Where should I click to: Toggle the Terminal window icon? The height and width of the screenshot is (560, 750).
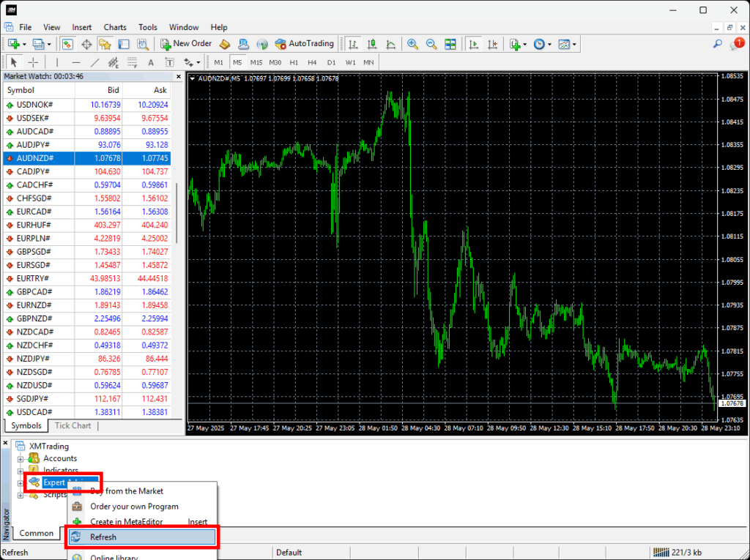124,44
